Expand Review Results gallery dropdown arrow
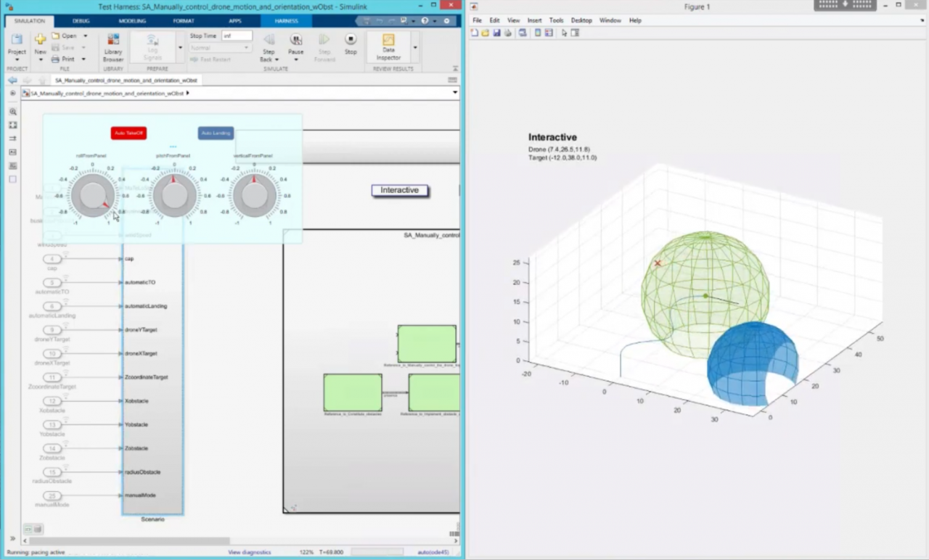Viewport: 929px width, 560px height. tap(415, 48)
